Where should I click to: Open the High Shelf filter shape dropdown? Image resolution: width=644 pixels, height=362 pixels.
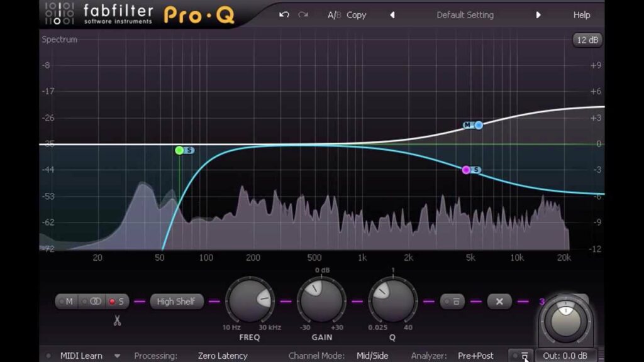tap(175, 302)
